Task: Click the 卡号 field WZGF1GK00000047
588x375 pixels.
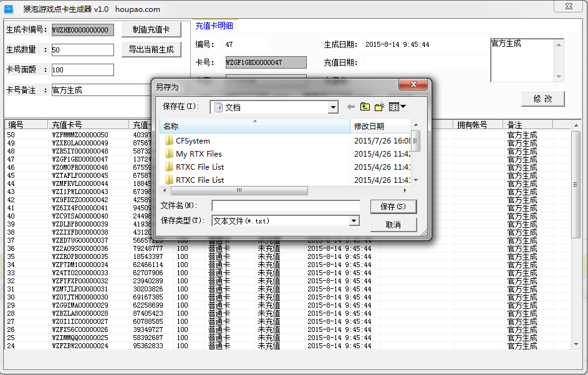Action: click(x=266, y=62)
